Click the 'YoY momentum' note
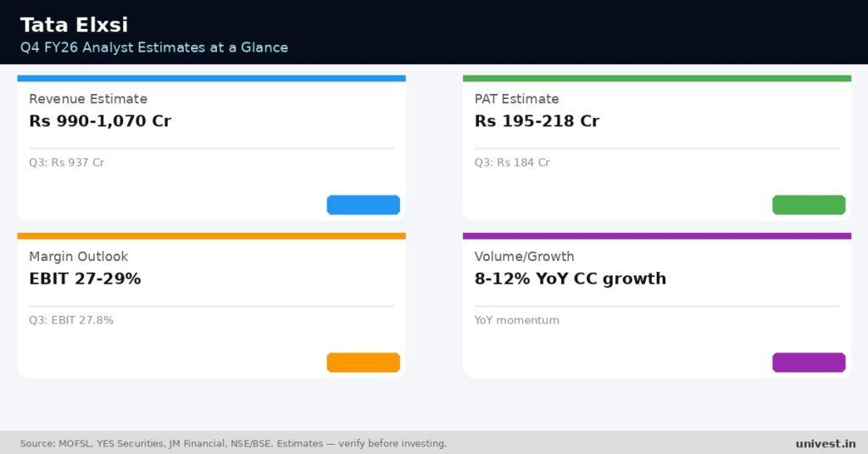868x454 pixels. [x=516, y=320]
